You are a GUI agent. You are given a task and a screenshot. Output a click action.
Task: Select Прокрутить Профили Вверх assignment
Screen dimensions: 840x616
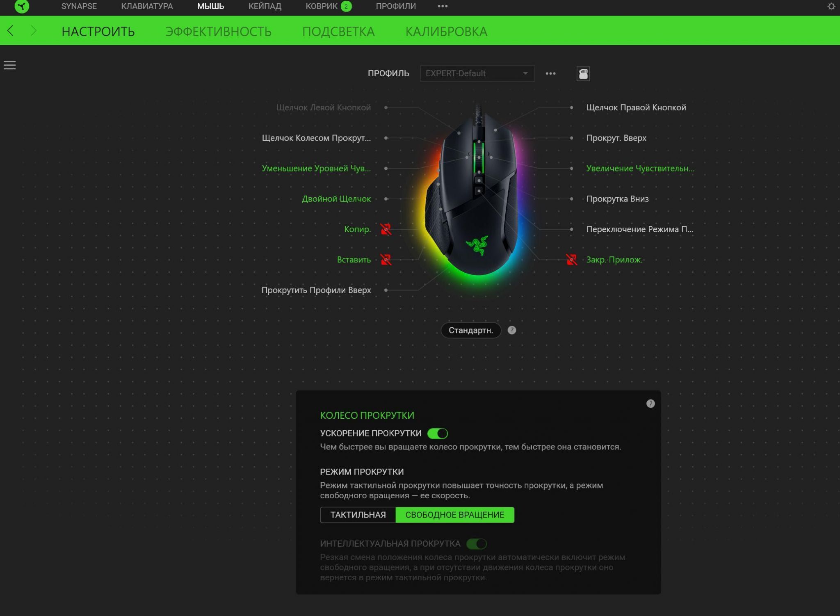316,290
